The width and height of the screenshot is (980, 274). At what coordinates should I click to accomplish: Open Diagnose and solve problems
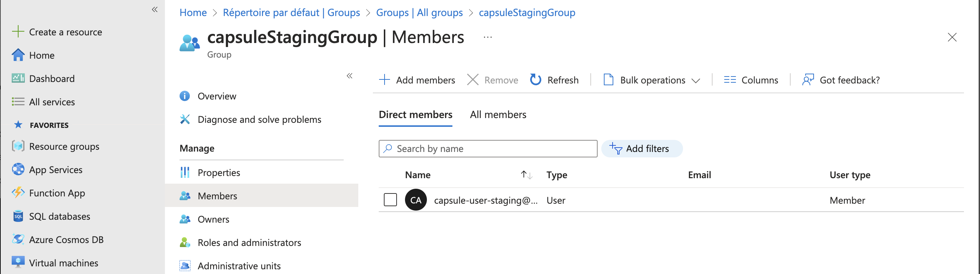tap(259, 120)
